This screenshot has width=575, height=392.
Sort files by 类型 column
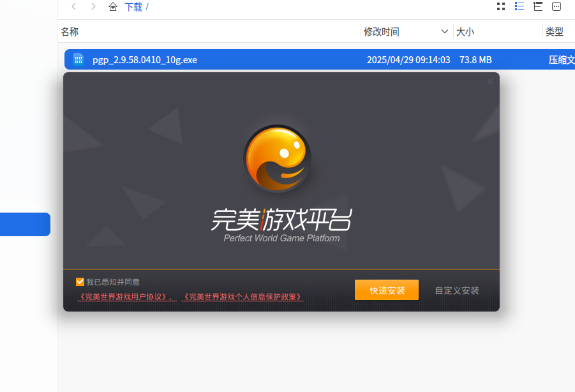(555, 32)
